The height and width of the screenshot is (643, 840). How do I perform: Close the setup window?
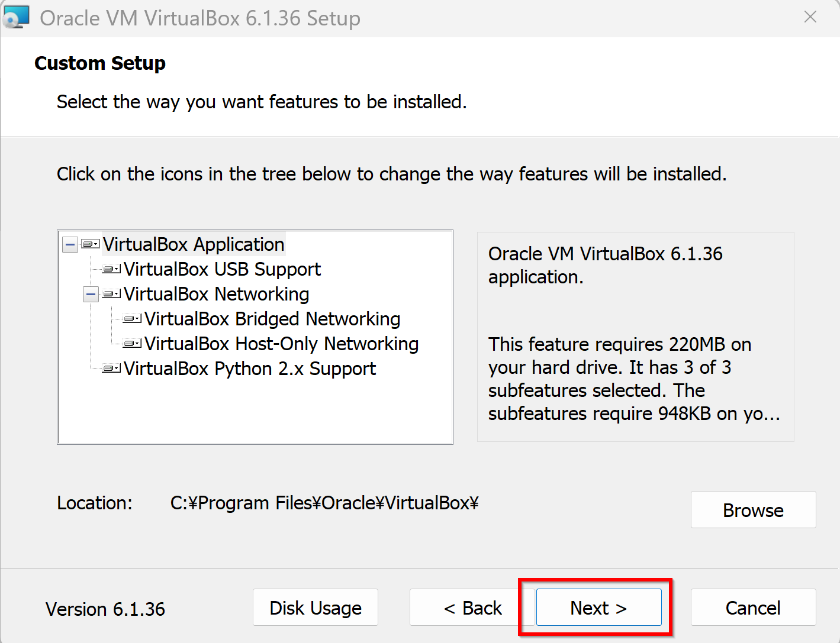[810, 17]
